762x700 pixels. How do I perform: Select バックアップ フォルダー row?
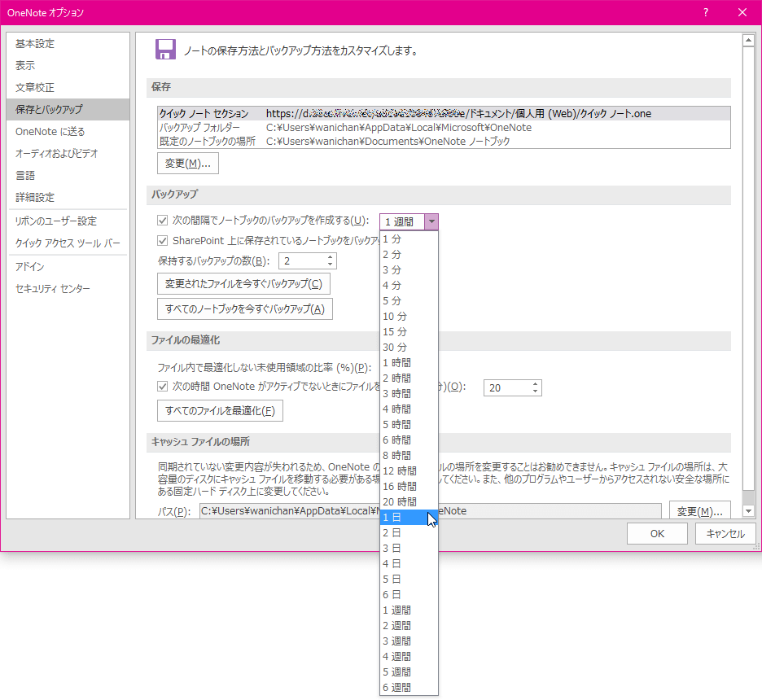[x=444, y=127]
